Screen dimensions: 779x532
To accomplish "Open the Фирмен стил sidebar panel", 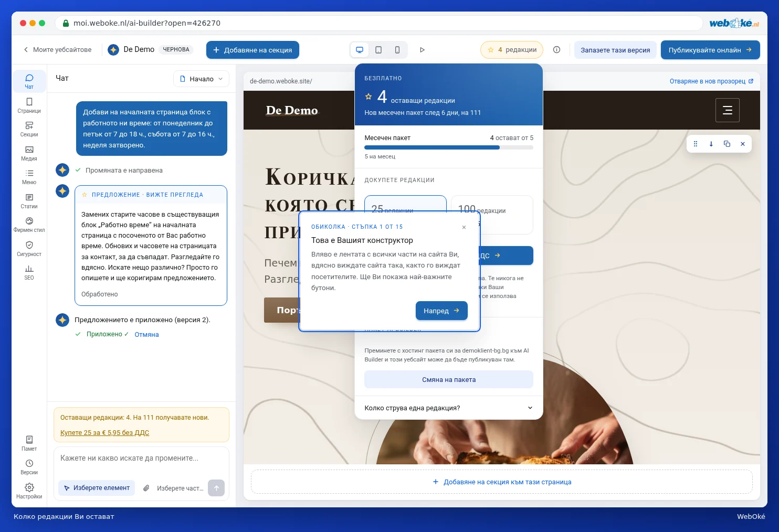I will [x=29, y=225].
